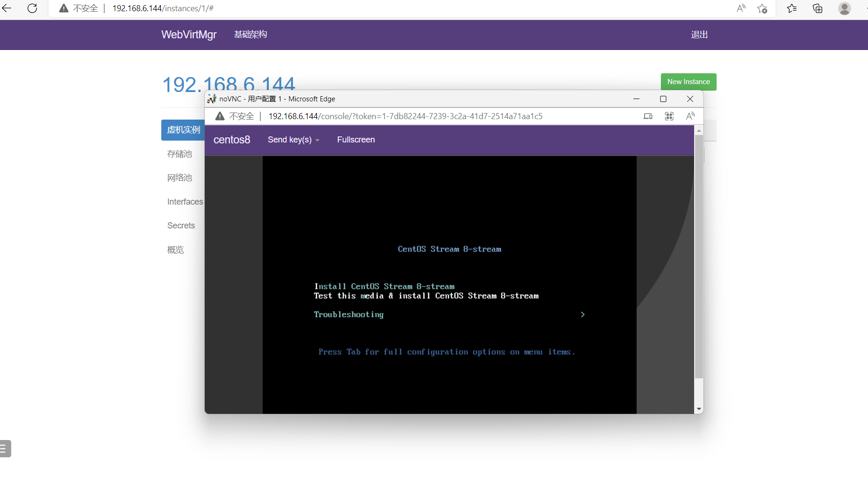The width and height of the screenshot is (868, 497).
Task: Open the Interfaces sidebar item
Action: click(185, 202)
